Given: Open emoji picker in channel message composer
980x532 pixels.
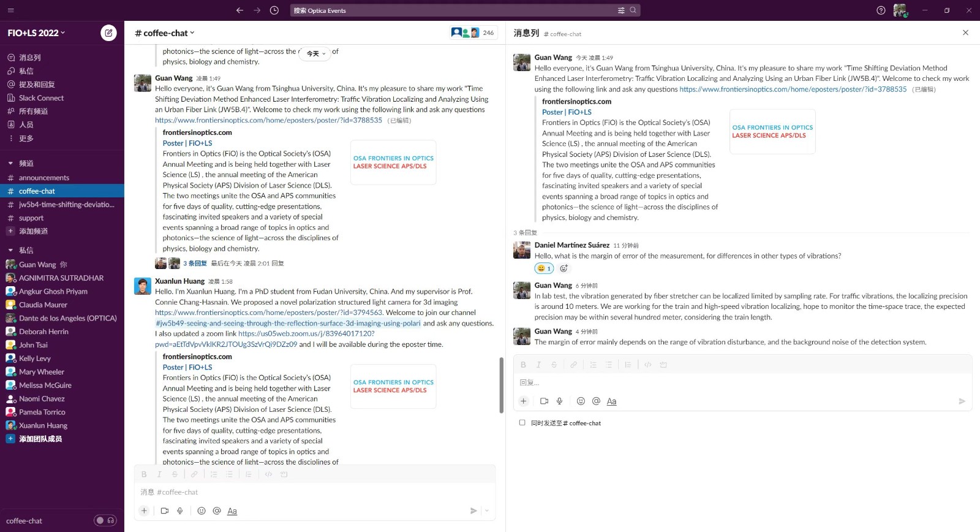Looking at the screenshot, I should pyautogui.click(x=202, y=511).
